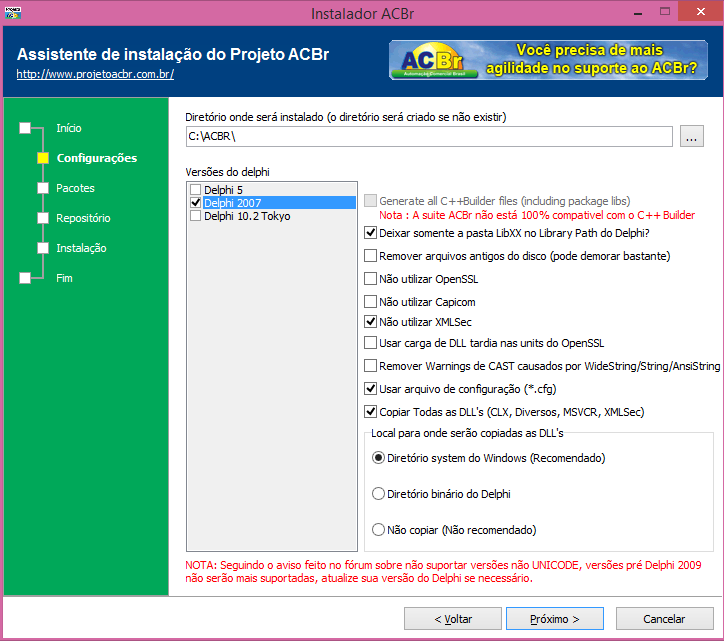
Task: Click the Repositório step marker square
Action: 43,218
